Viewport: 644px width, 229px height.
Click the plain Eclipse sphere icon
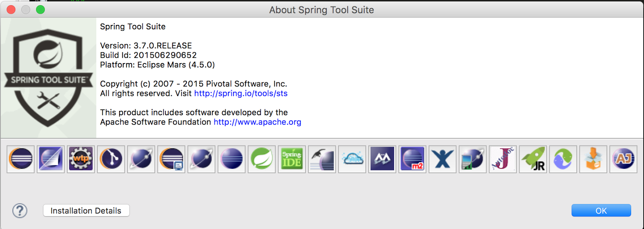tap(231, 159)
